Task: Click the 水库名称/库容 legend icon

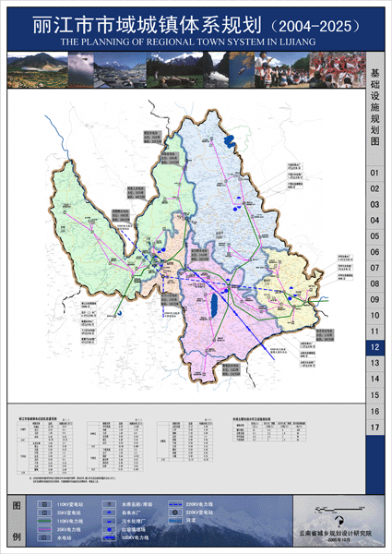Action: click(x=109, y=504)
